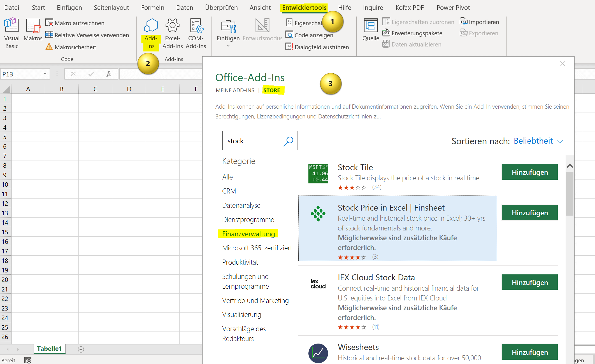Switch to the Formeln ribbon tab
Image resolution: width=595 pixels, height=364 pixels.
pyautogui.click(x=153, y=8)
